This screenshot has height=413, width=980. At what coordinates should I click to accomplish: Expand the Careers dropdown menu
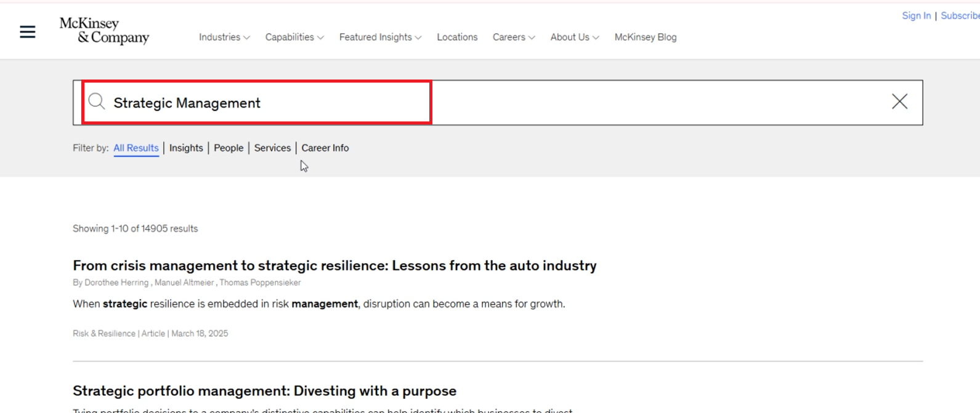pos(513,37)
